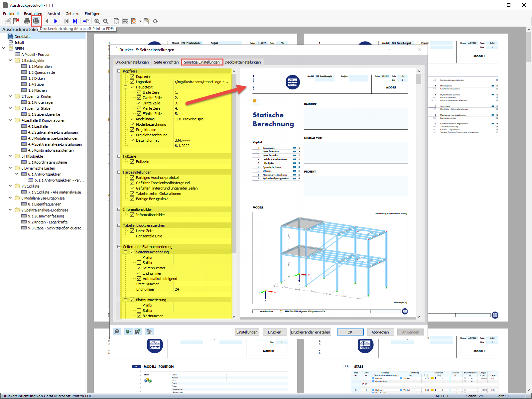The width and height of the screenshot is (532, 399).
Task: Click the help question mark icon in the dialog
Action: coord(117,332)
